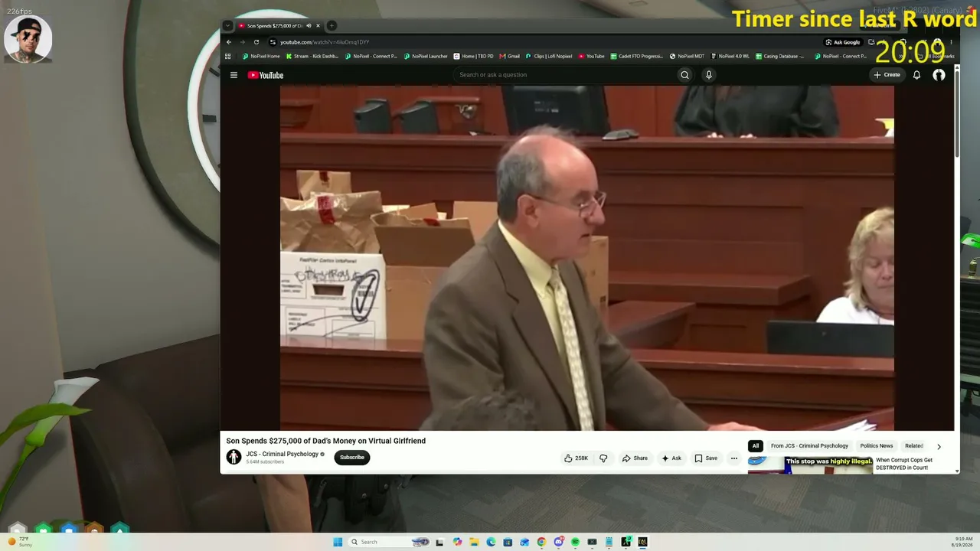Open the tab search dropdown arrow in Chrome
The width and height of the screenshot is (980, 551).
click(x=227, y=26)
